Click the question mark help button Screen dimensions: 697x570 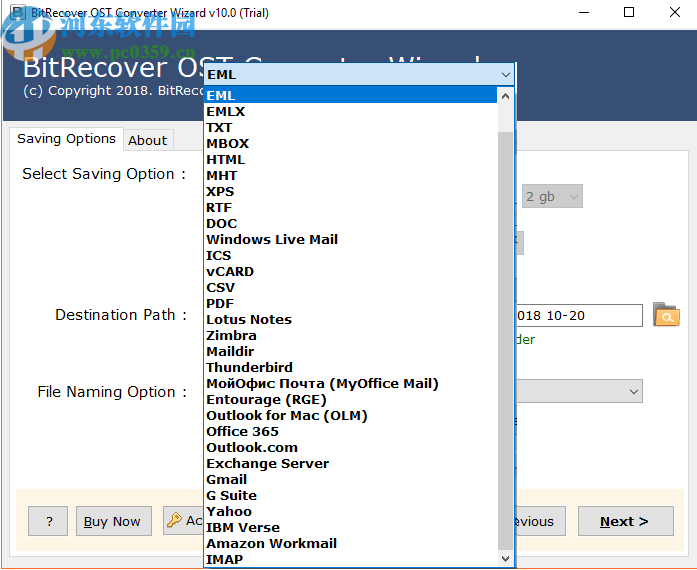point(48,521)
